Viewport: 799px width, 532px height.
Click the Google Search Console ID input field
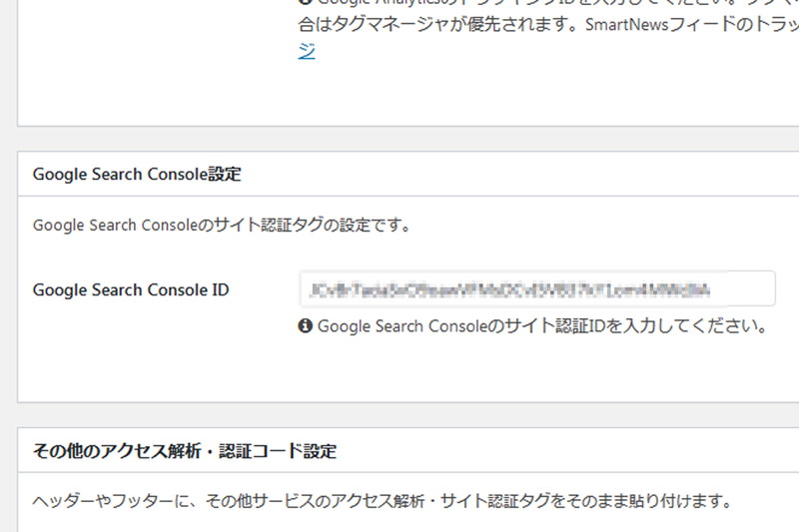tap(537, 288)
